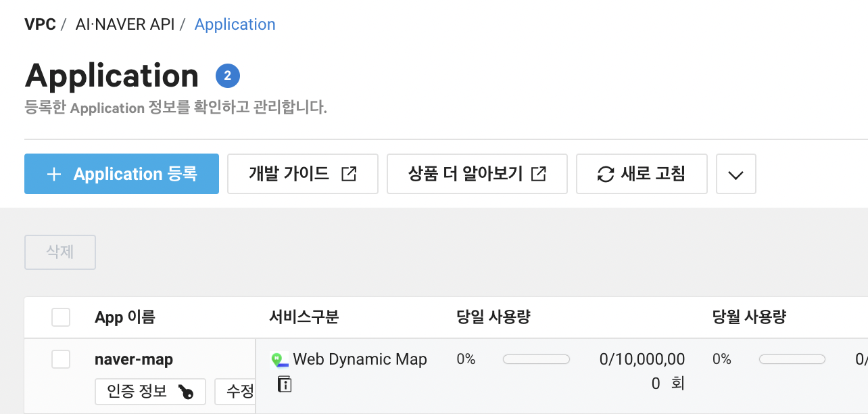Click the blue application count badge showing 2
The width and height of the screenshot is (868, 414).
227,75
